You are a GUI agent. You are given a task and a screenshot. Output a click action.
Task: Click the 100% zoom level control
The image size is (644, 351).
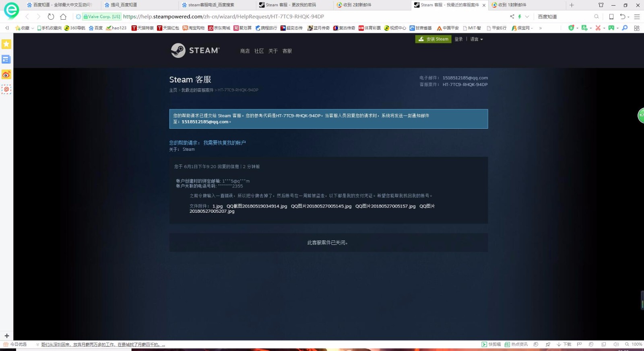634,344
